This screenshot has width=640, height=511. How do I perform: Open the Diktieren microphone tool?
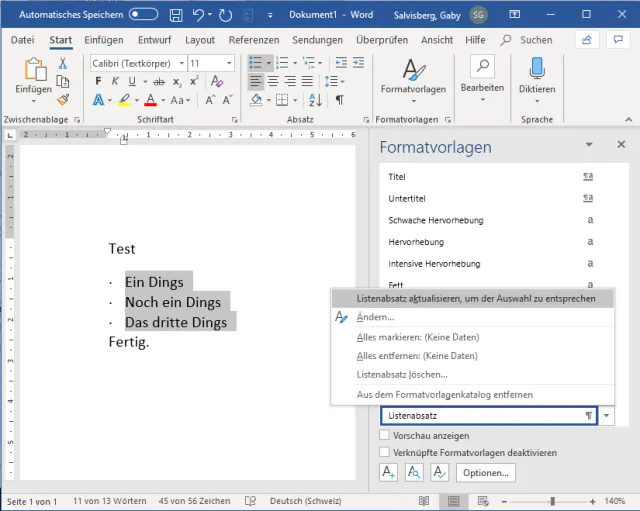click(x=537, y=77)
